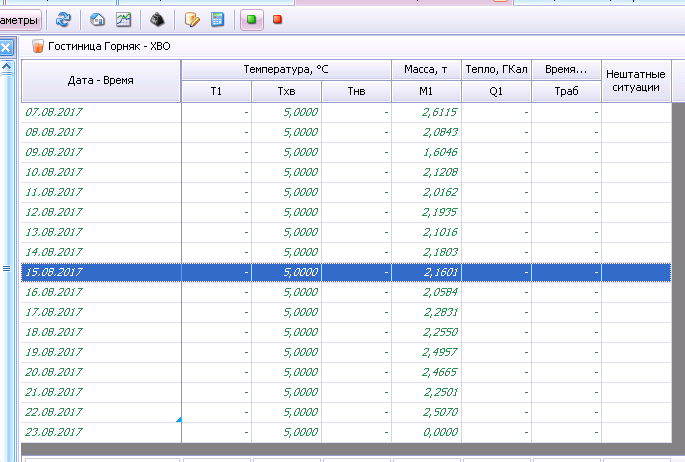This screenshot has height=462, width=685.
Task: Click the Тхв 5,0000 on 07.08.2017
Action: click(x=301, y=113)
